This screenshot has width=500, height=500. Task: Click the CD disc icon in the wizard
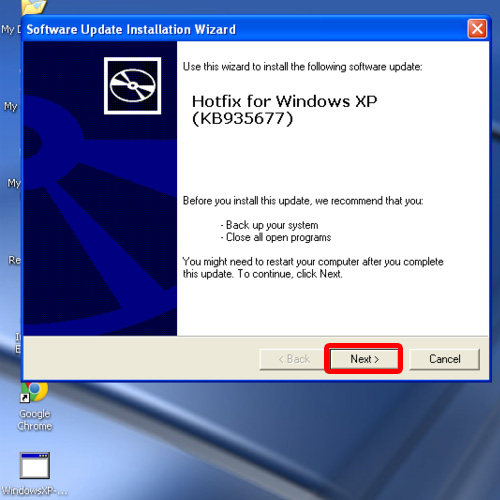coord(132,86)
